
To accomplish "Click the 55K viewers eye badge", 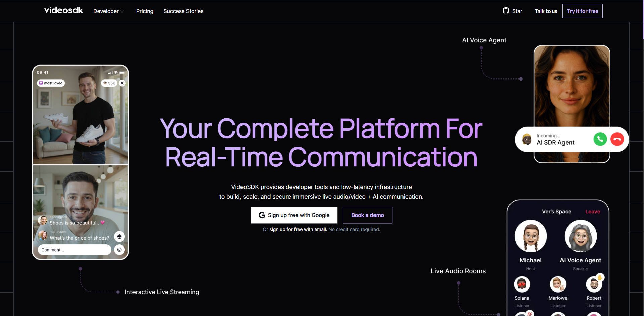I will point(109,83).
